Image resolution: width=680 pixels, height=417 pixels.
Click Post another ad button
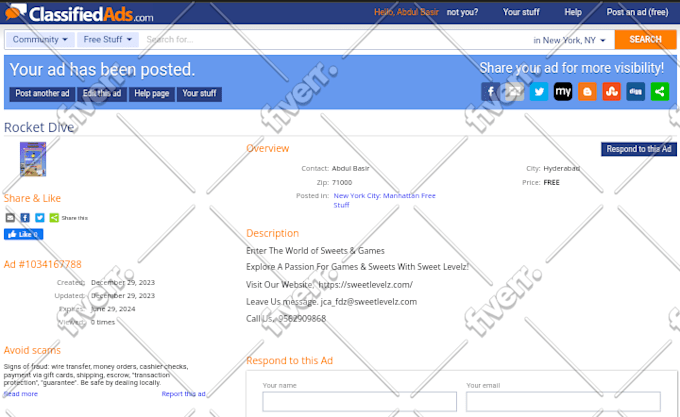coord(42,94)
